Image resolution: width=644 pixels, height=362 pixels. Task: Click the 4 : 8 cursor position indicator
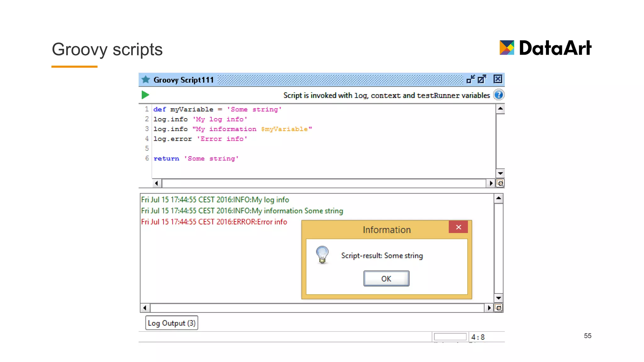(478, 337)
